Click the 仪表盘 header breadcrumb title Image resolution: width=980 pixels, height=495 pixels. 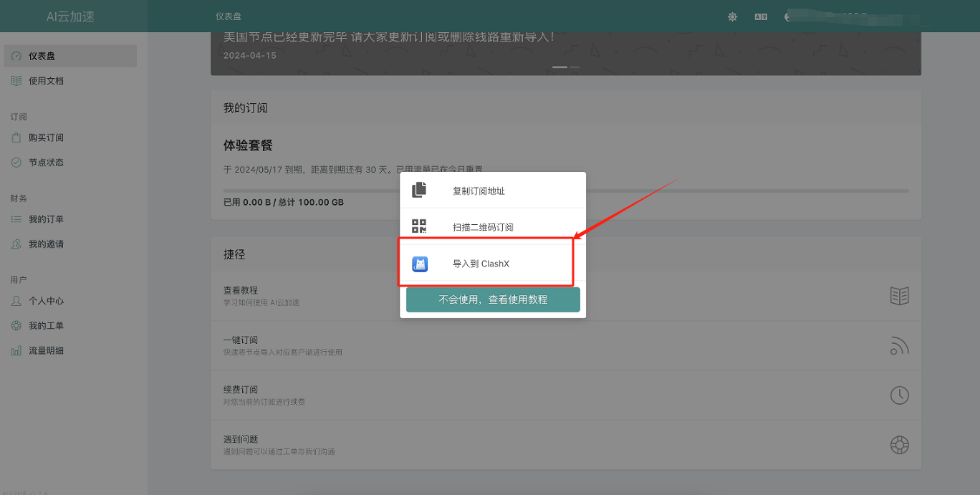[x=229, y=16]
